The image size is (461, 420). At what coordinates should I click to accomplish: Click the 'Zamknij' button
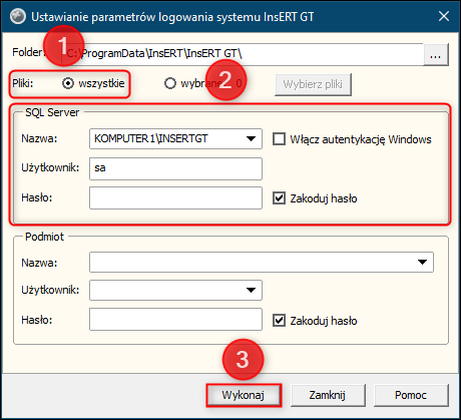[328, 395]
